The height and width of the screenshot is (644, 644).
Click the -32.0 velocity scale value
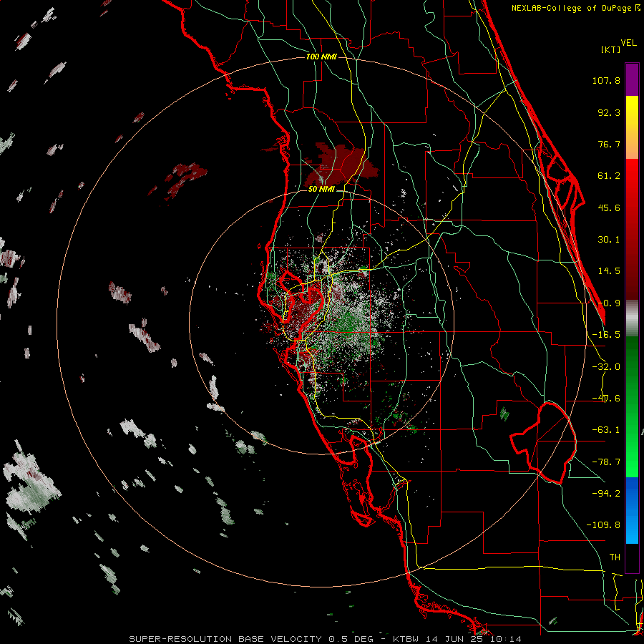[x=606, y=367]
